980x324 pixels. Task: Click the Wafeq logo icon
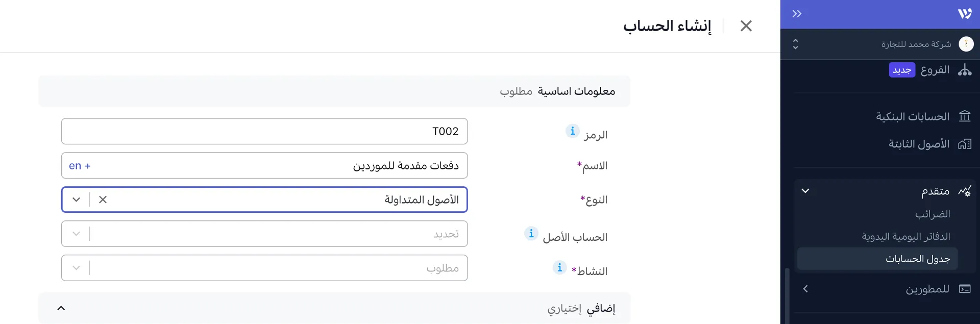pyautogui.click(x=965, y=14)
